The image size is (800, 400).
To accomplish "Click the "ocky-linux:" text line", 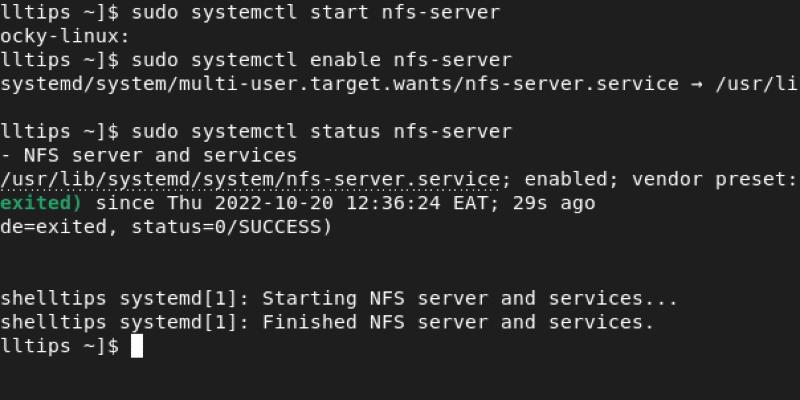I will click(x=65, y=37).
